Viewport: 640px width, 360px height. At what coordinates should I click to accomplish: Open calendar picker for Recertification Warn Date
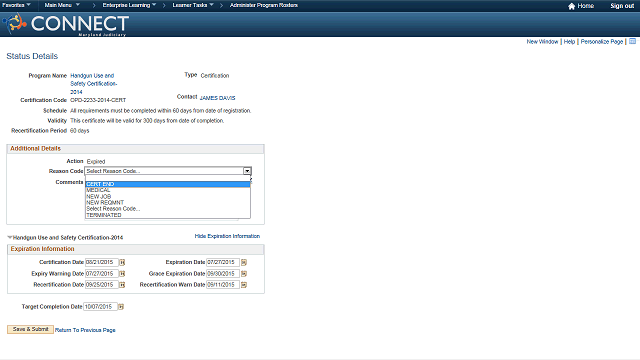click(244, 284)
